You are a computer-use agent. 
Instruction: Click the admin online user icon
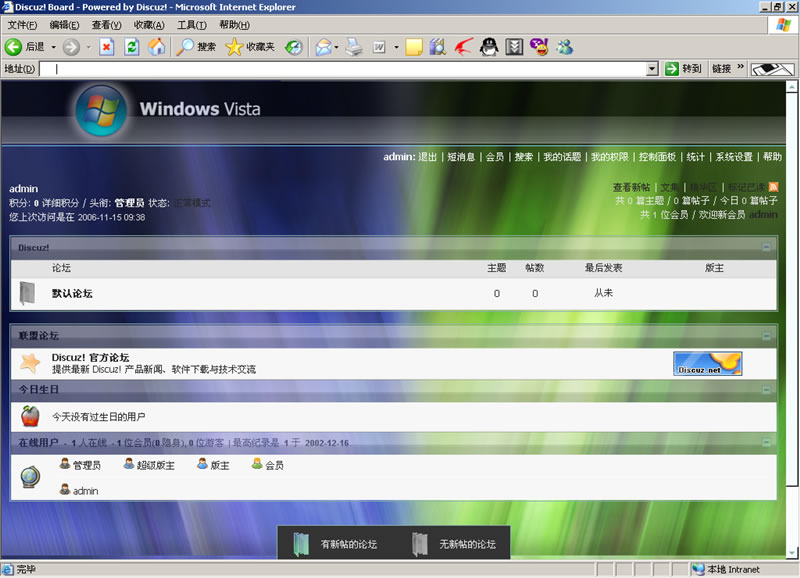coord(65,490)
